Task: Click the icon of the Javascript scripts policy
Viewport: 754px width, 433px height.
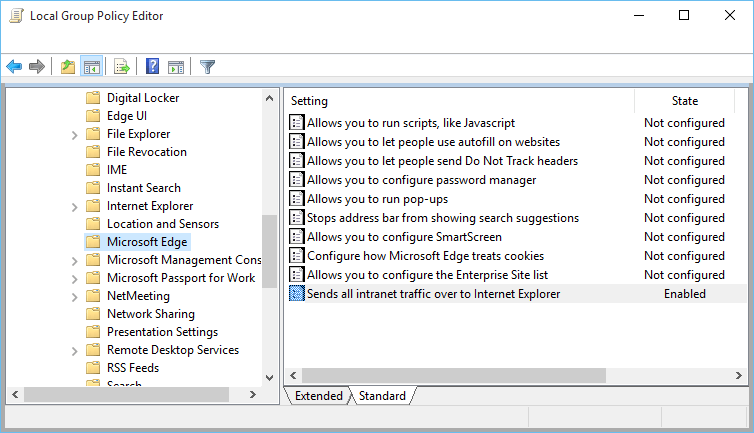Action: point(297,123)
